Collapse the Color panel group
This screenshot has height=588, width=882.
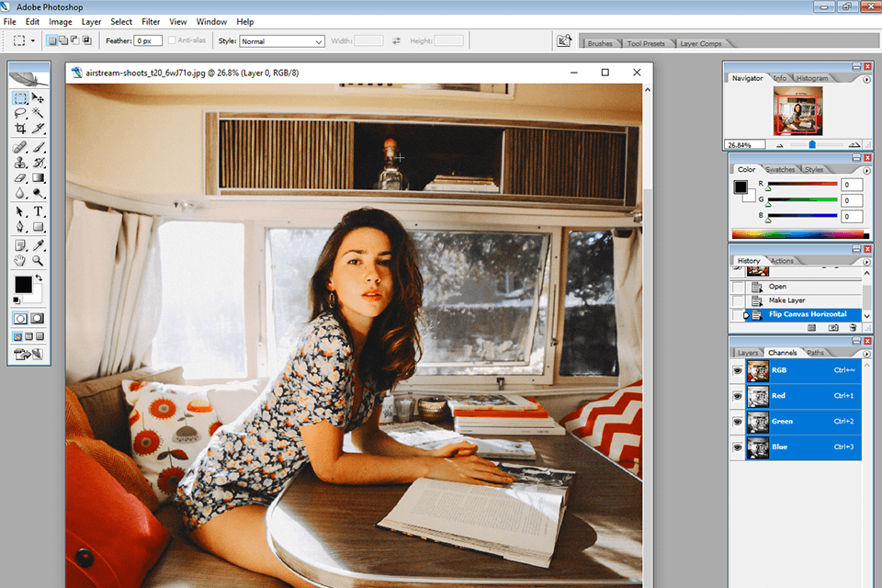coord(856,158)
